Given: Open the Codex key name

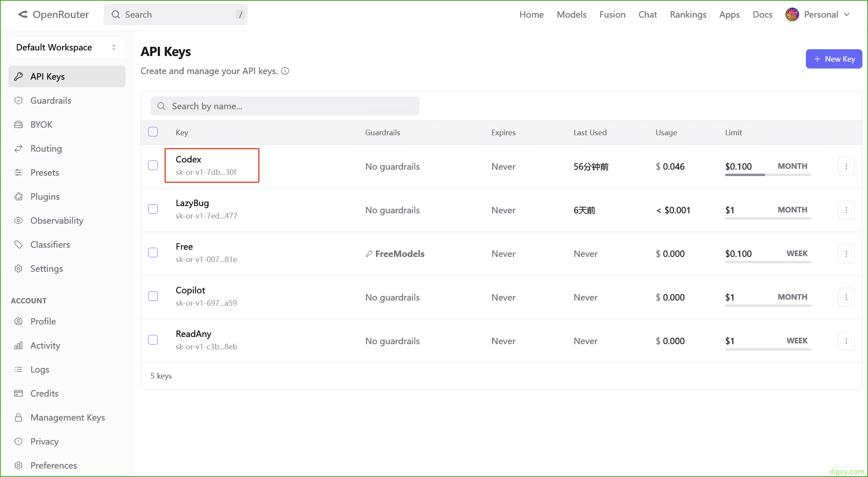Looking at the screenshot, I should pyautogui.click(x=188, y=159).
